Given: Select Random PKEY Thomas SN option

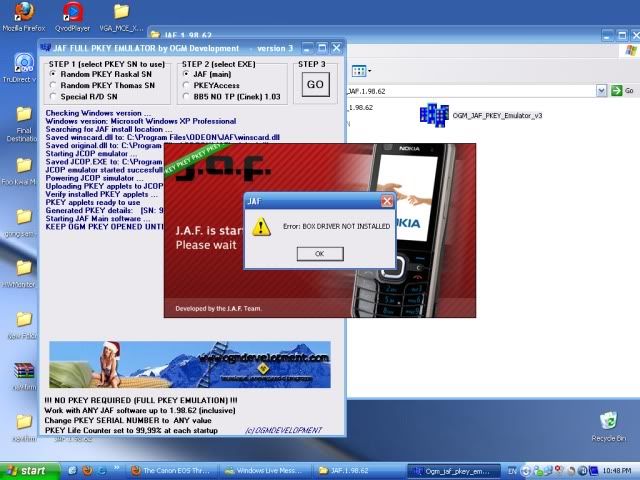Looking at the screenshot, I should 102,85.
